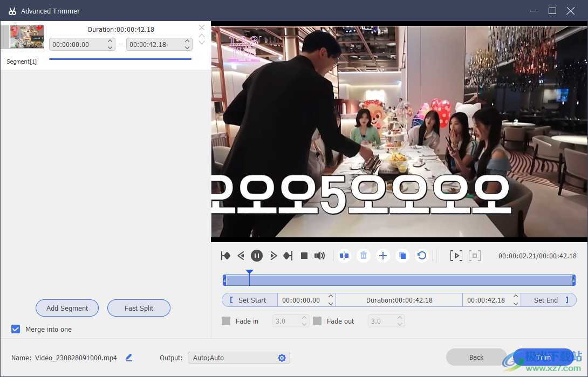Increase the timeline end time value
The height and width of the screenshot is (377, 588).
pyautogui.click(x=516, y=297)
